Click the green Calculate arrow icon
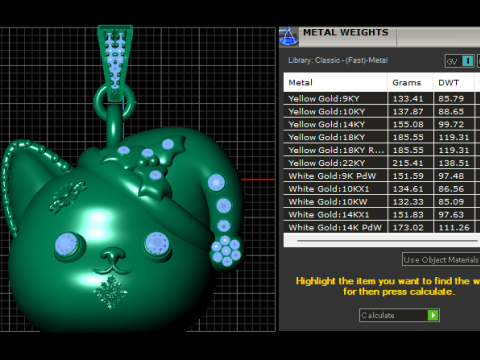Screen dimensions: 480x360 tap(433, 315)
